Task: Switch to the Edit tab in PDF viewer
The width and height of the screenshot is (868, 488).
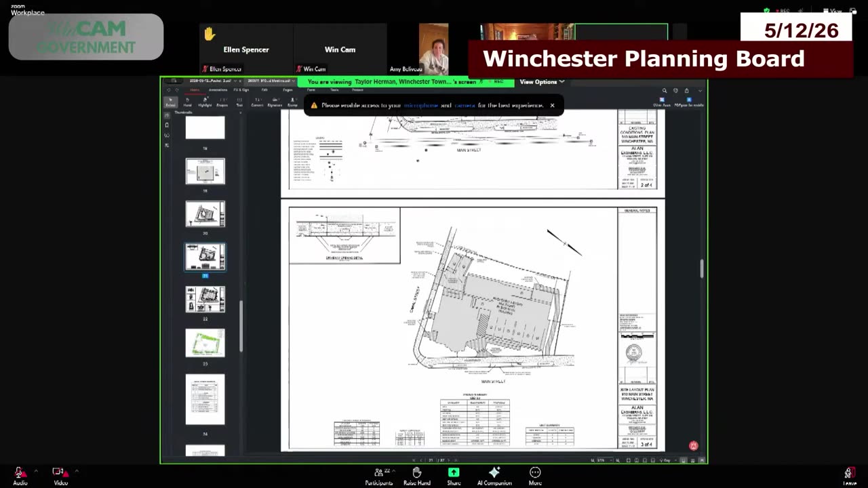Action: pos(264,89)
